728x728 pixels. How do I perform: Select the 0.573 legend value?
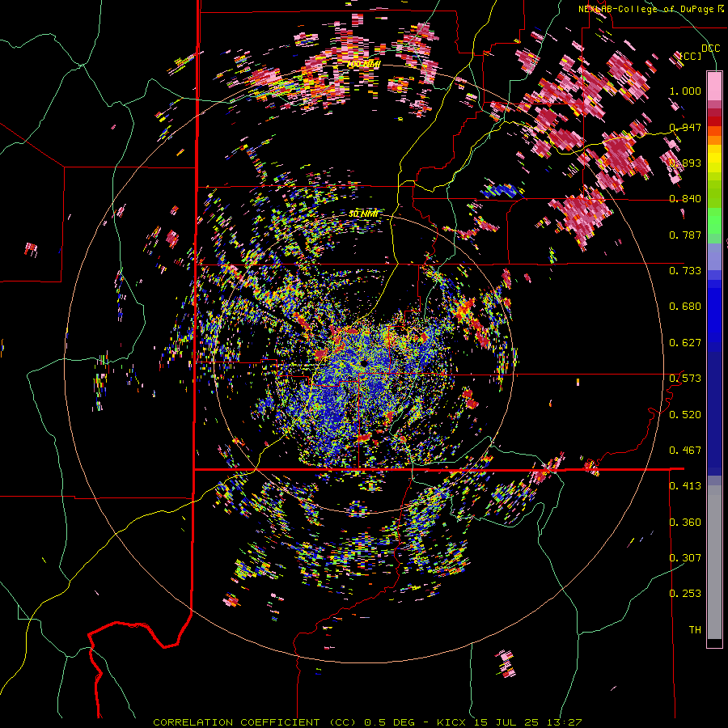pos(685,379)
